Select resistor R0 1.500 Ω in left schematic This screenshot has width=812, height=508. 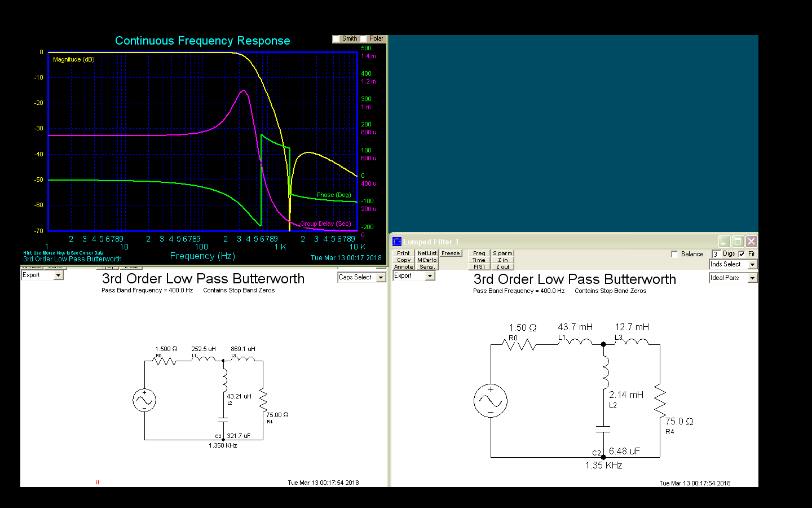(x=165, y=360)
